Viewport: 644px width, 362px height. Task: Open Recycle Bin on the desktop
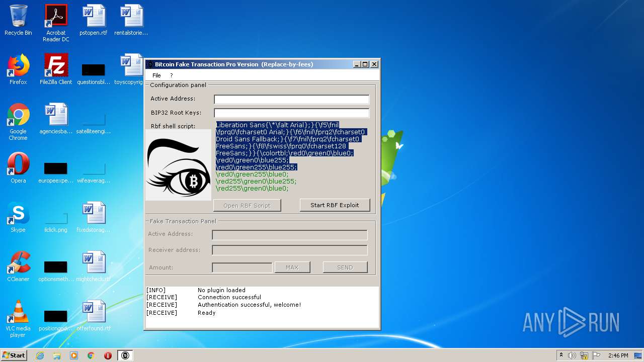click(18, 20)
